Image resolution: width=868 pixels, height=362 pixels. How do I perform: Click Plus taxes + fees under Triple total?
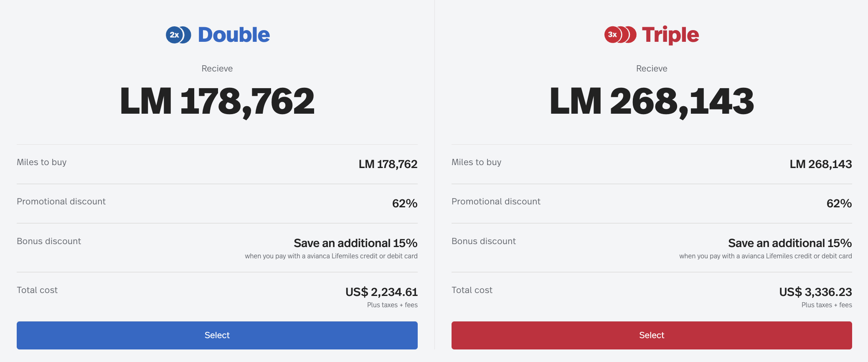tap(827, 305)
